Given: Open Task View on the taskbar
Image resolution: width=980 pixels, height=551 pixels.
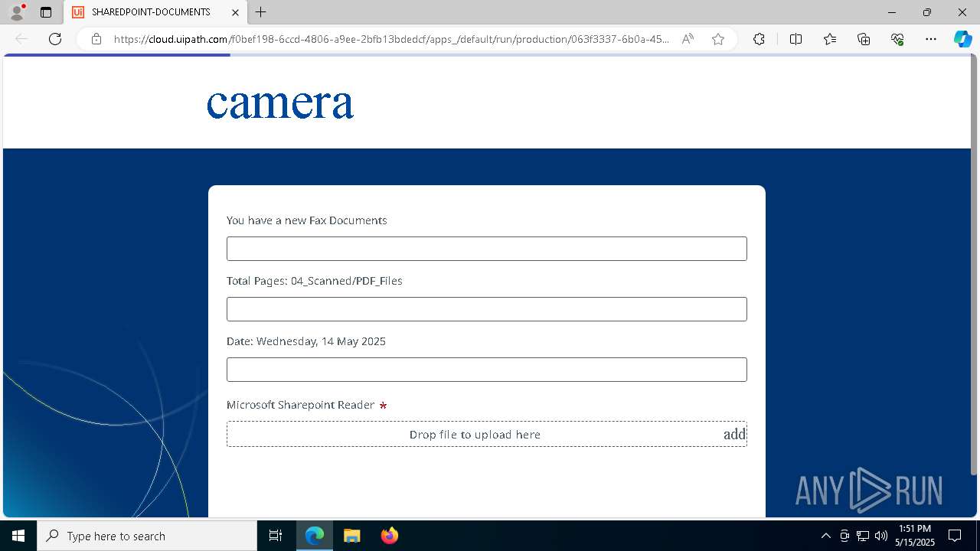Looking at the screenshot, I should [x=276, y=536].
